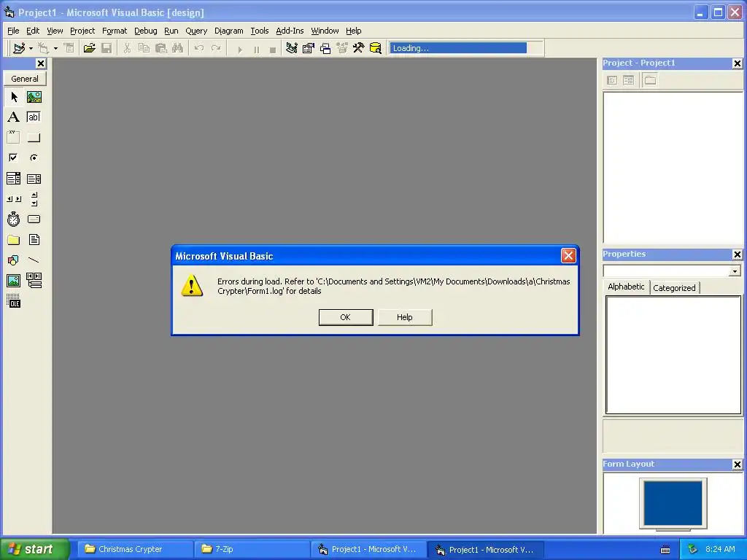The width and height of the screenshot is (747, 560).
Task: Select the OptionButton control tool
Action: pyautogui.click(x=34, y=157)
